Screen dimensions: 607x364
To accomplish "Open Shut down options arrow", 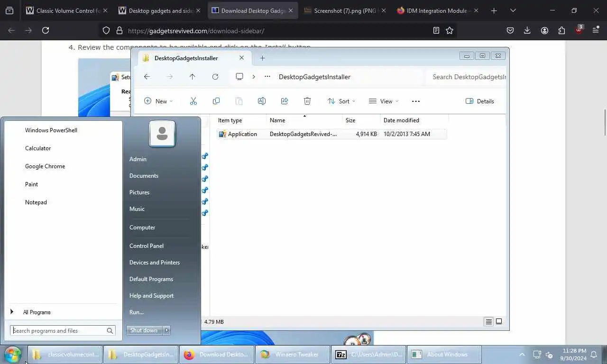I will [166, 330].
